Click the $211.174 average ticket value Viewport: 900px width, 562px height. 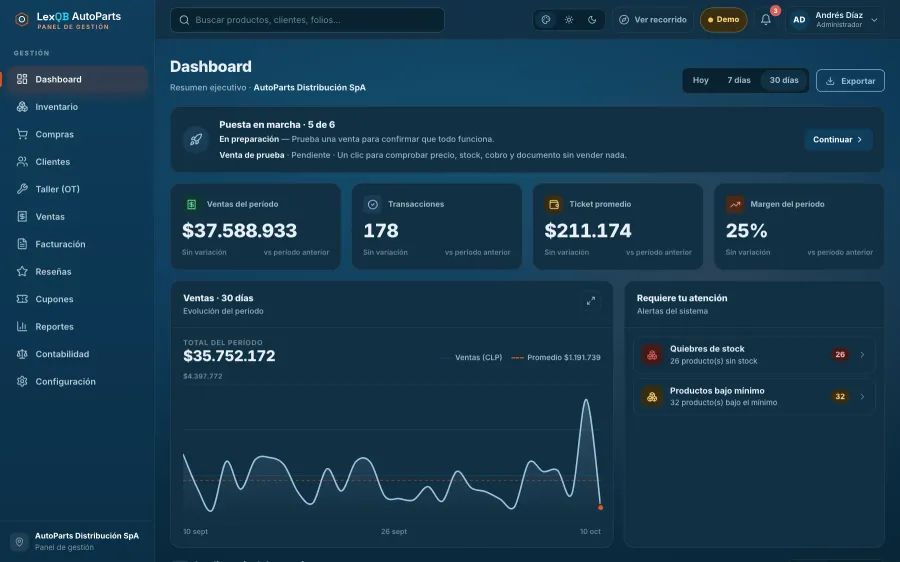coord(588,231)
